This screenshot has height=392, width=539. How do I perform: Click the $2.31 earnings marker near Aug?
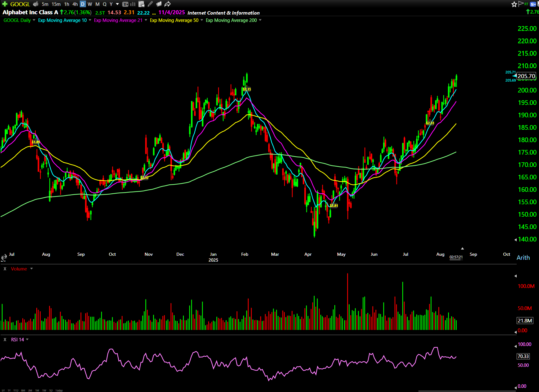[430, 123]
